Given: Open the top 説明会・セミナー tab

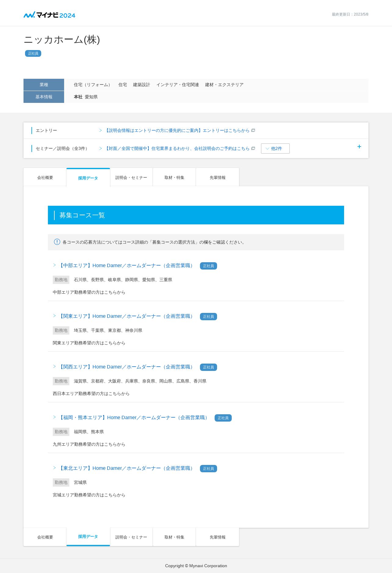Looking at the screenshot, I should pyautogui.click(x=131, y=177).
